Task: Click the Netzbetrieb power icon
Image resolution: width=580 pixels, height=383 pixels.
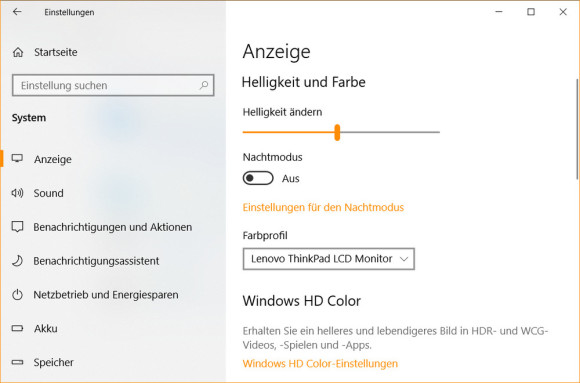Action: pos(17,295)
